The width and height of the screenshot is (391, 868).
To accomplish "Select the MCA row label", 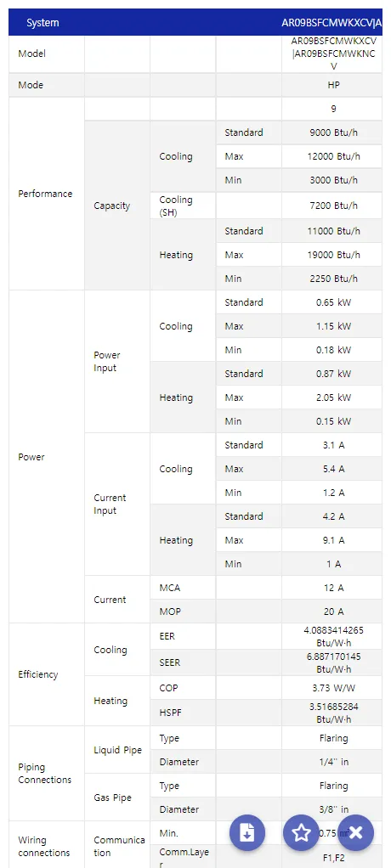I will (169, 588).
